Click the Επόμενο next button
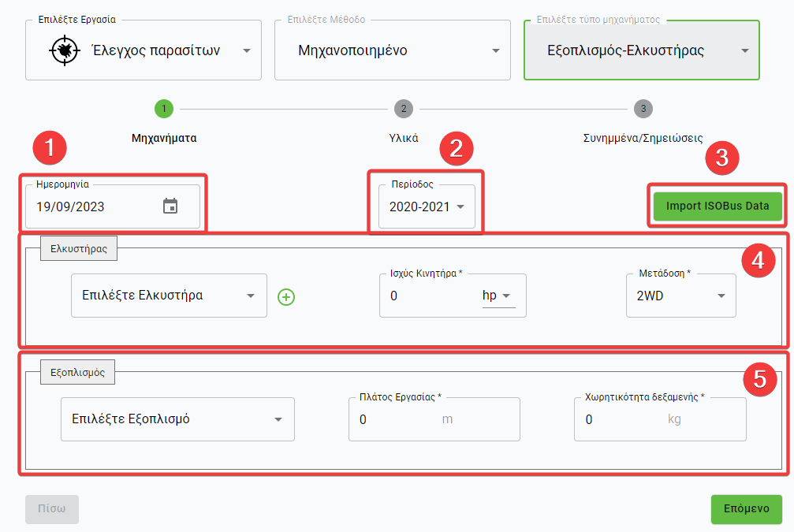794x532 pixels. click(746, 509)
